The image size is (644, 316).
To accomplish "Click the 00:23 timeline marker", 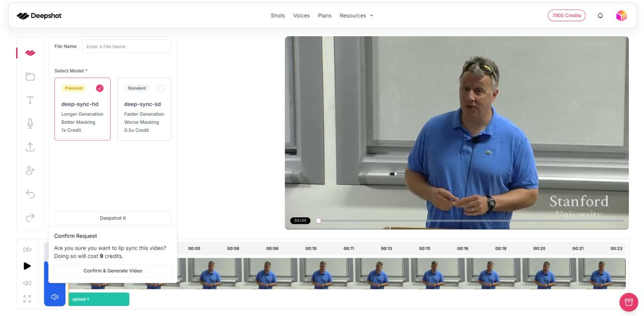I will (616, 249).
